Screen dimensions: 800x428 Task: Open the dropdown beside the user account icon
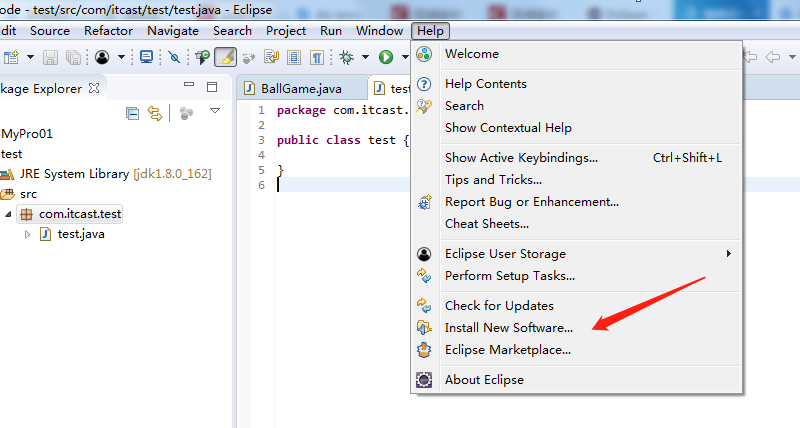121,57
